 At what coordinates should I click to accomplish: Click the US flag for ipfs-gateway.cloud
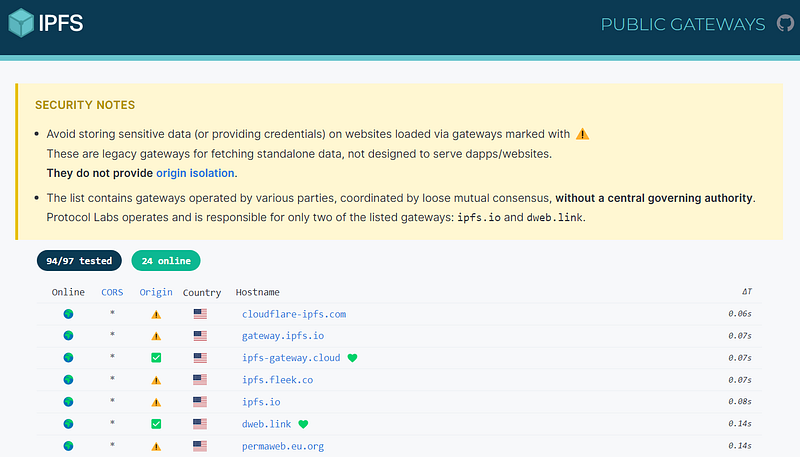[x=200, y=358]
